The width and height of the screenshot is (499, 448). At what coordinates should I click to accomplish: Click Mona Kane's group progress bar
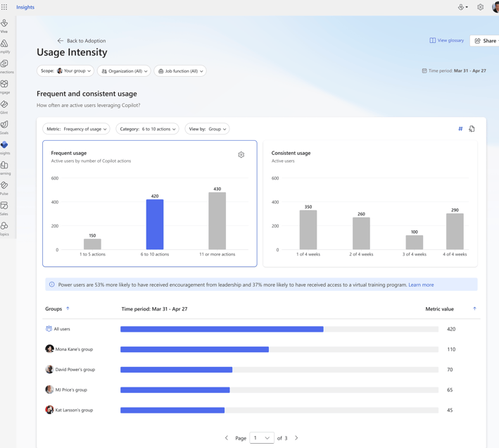279,349
